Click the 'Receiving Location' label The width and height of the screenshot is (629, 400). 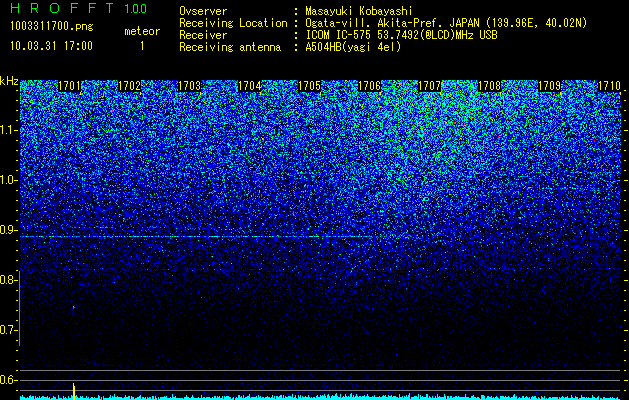click(233, 23)
